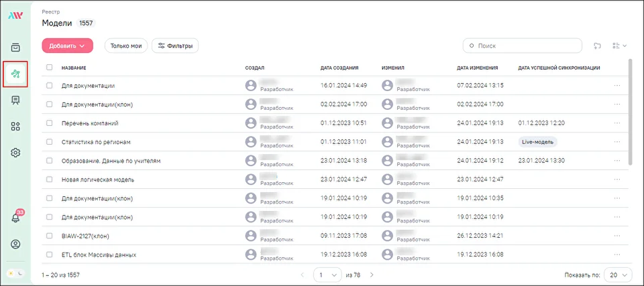Viewport: 644px width, 286px height.
Task: Sort by the Дата создания column header
Action: [339, 68]
